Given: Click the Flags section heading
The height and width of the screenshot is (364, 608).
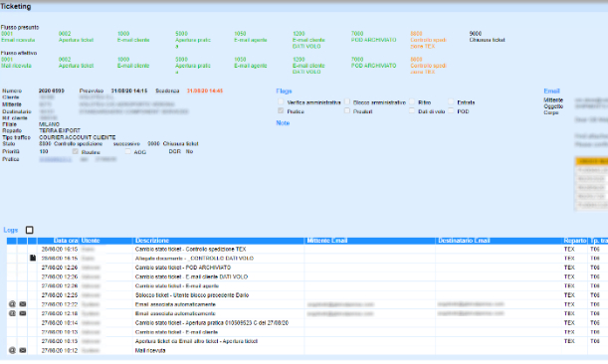Looking at the screenshot, I should point(284,91).
